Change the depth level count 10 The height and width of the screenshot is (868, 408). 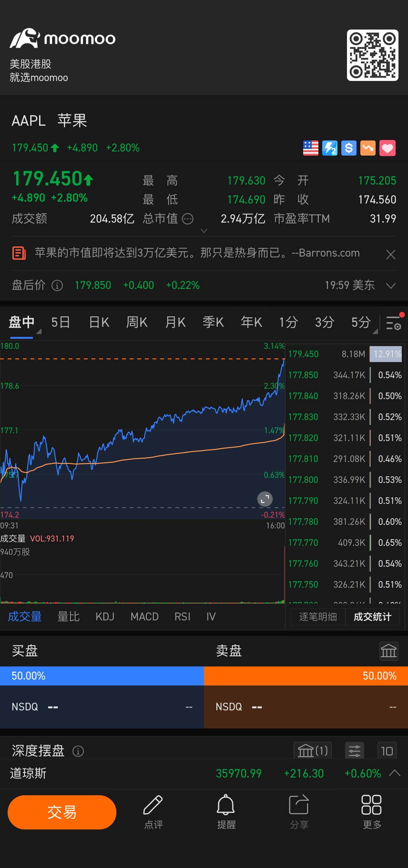[x=387, y=751]
